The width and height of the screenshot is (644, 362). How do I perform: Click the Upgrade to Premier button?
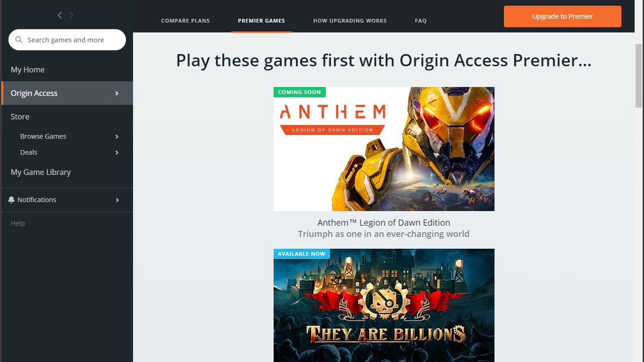tap(562, 17)
